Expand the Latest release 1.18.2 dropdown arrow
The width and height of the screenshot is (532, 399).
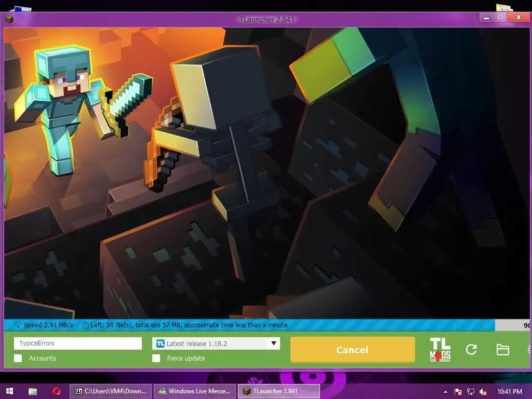coord(274,343)
